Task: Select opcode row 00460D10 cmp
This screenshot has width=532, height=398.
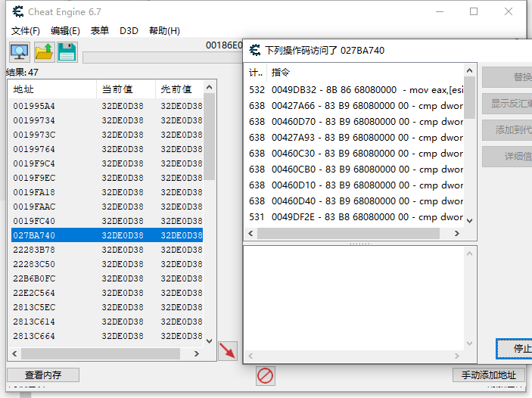Action: (355, 185)
